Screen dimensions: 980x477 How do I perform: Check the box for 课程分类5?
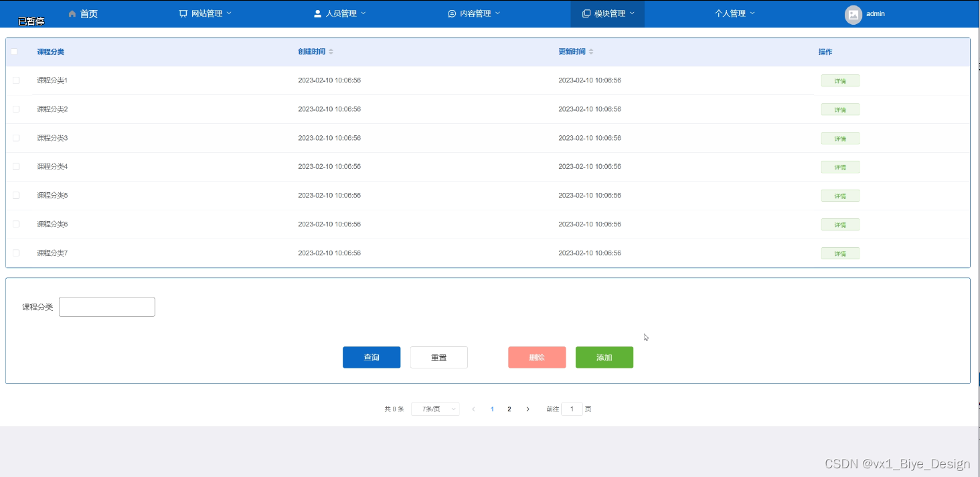pyautogui.click(x=16, y=195)
